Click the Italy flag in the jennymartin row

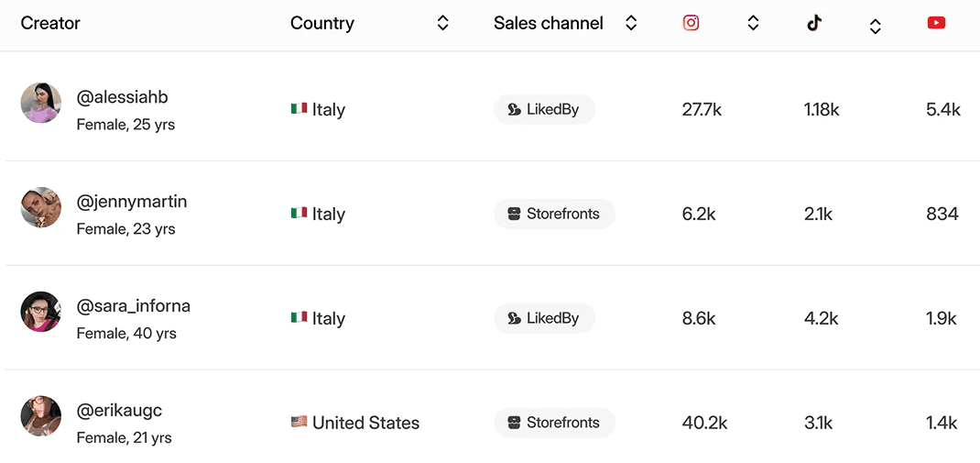[x=299, y=214]
